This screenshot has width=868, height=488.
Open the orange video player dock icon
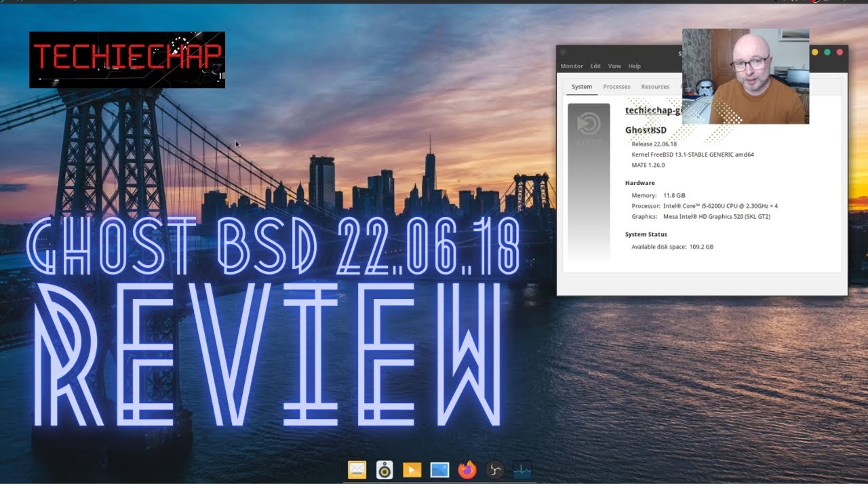[412, 470]
